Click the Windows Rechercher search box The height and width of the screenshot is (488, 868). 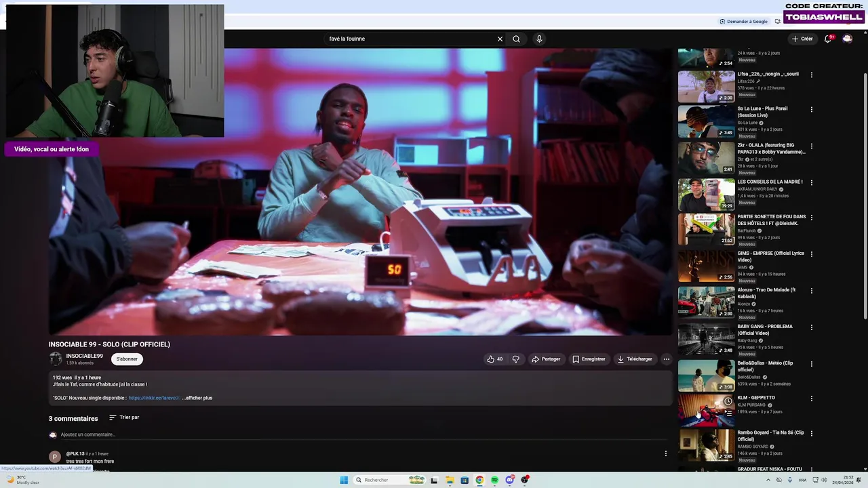tap(390, 480)
